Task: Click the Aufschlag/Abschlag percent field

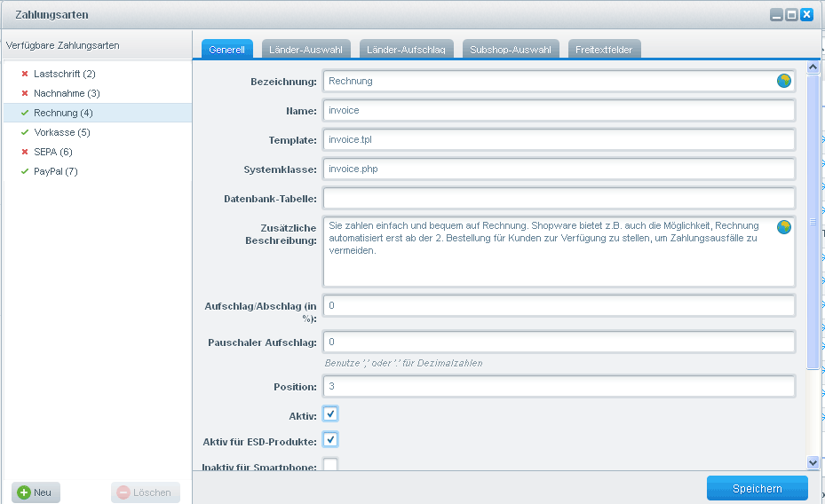Action: pos(559,306)
